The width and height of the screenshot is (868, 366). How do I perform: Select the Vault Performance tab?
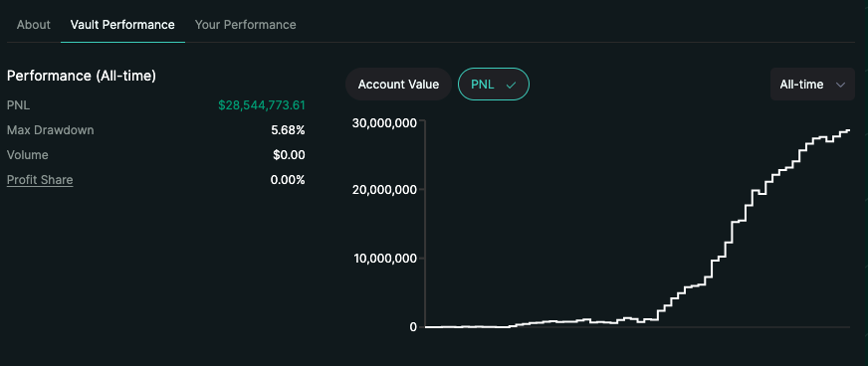coord(122,25)
